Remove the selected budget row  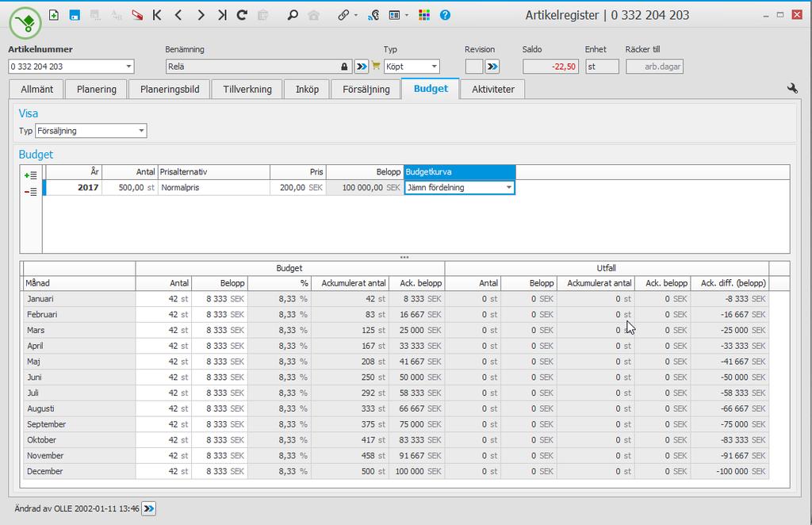click(x=31, y=192)
